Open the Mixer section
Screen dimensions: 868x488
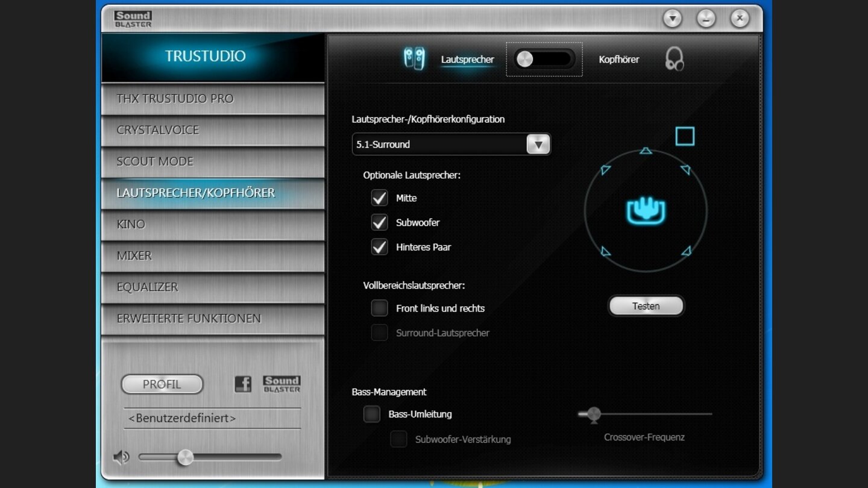[213, 255]
